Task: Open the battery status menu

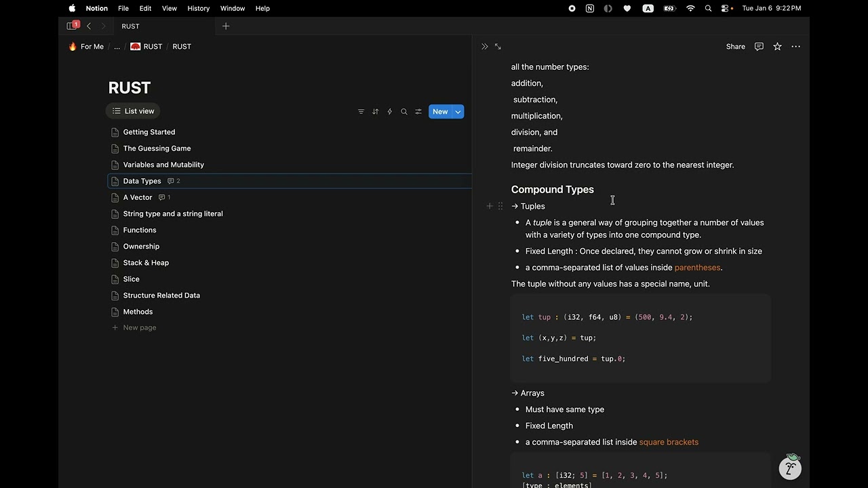Action: (x=669, y=8)
